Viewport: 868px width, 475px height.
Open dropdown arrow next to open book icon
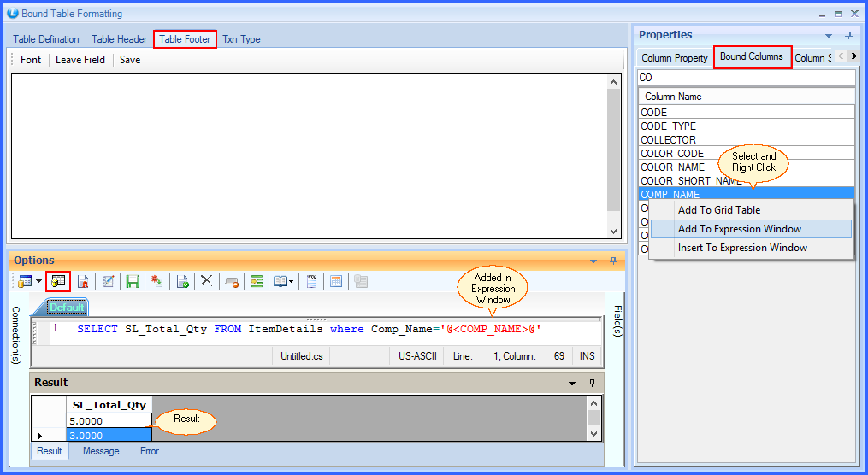291,282
